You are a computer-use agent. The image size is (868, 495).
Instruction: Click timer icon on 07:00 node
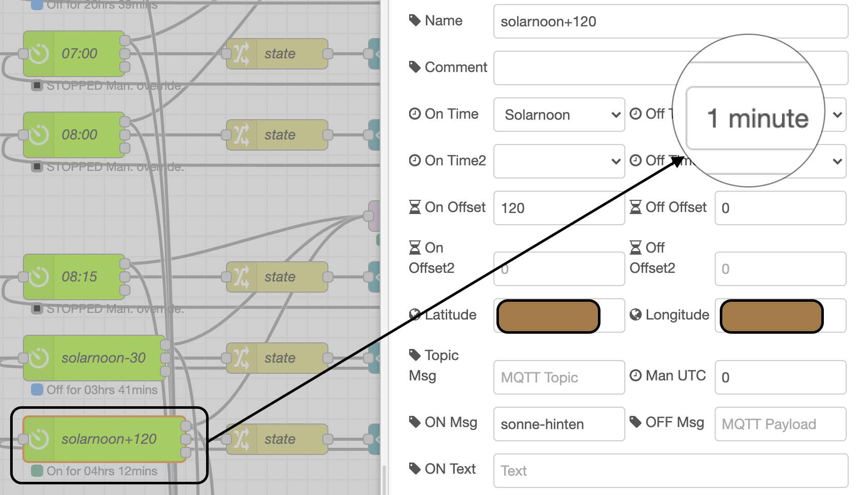[39, 54]
